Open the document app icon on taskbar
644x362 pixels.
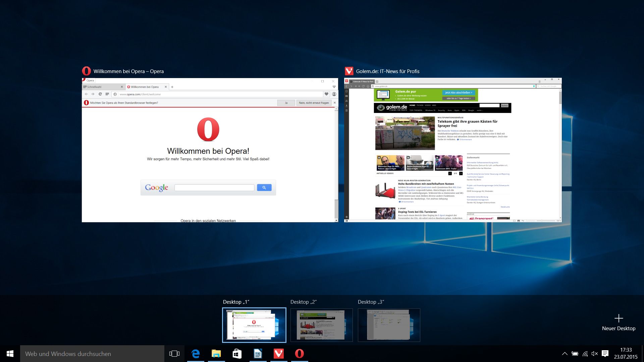pyautogui.click(x=258, y=354)
